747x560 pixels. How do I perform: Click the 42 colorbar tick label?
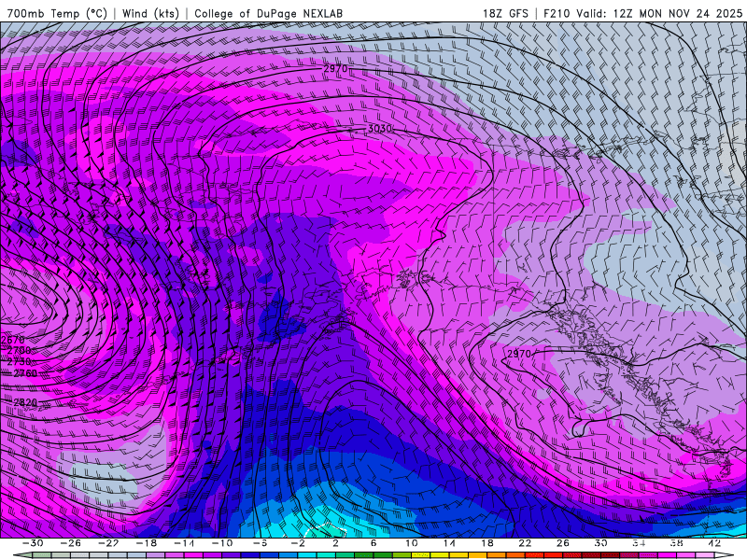[714, 543]
